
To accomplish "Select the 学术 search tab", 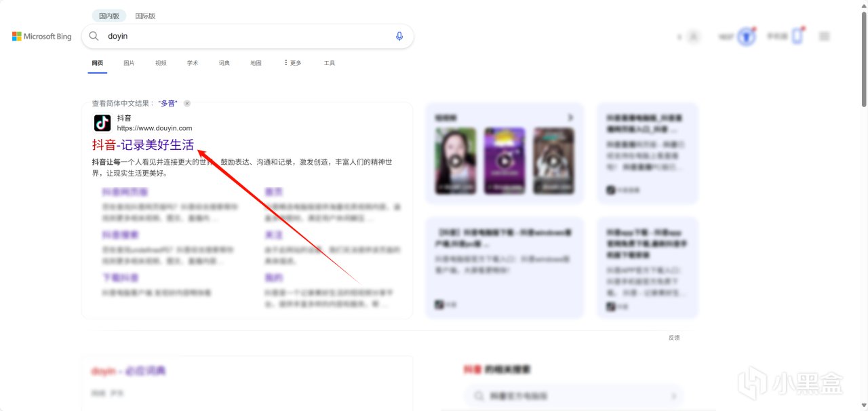I will coord(193,63).
